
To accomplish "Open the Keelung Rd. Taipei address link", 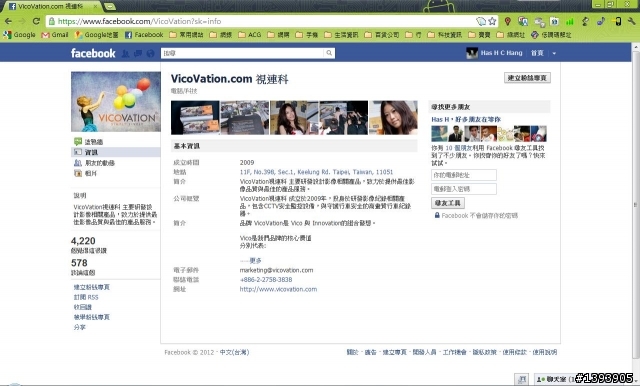I will tap(316, 172).
